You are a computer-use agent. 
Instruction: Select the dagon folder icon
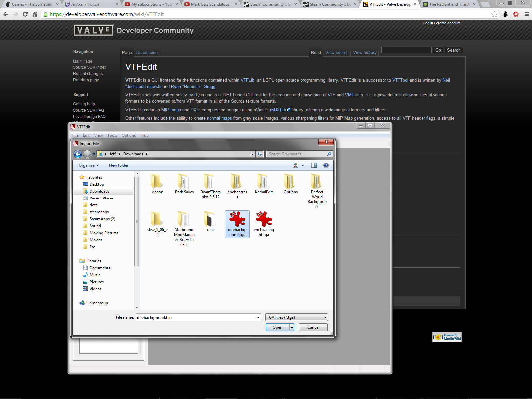pos(157,181)
